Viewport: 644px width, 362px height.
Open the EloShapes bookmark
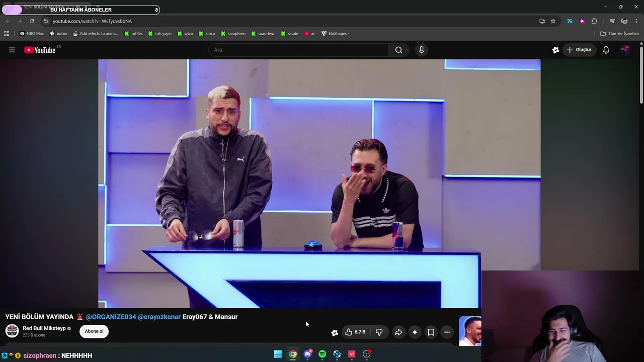(335, 34)
